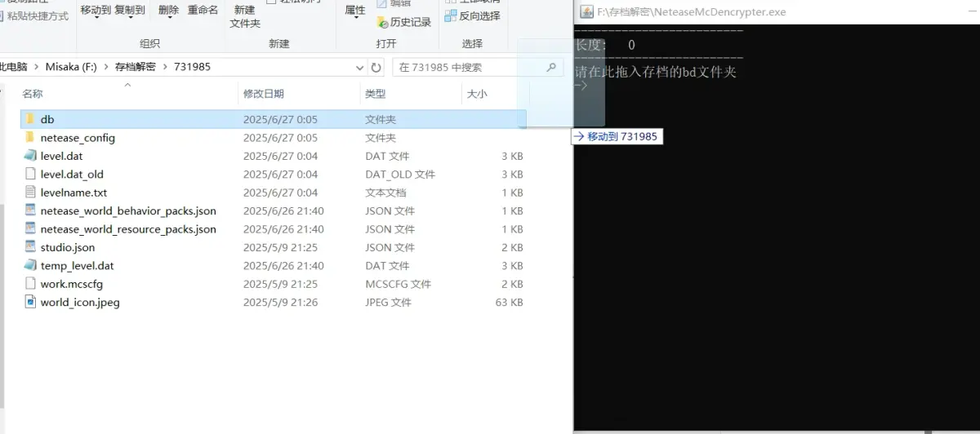Image resolution: width=980 pixels, height=434 pixels.
Task: Open the 移动到 move-to dropdown
Action: tap(96, 11)
